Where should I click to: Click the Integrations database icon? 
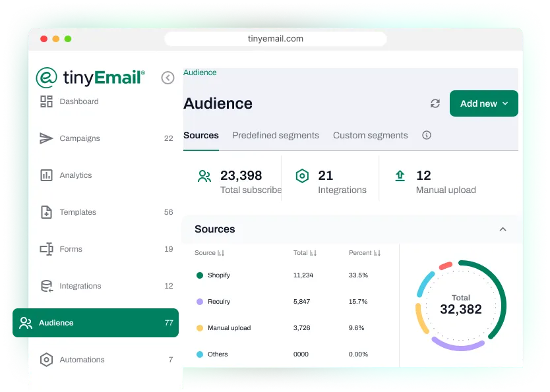pyautogui.click(x=46, y=286)
